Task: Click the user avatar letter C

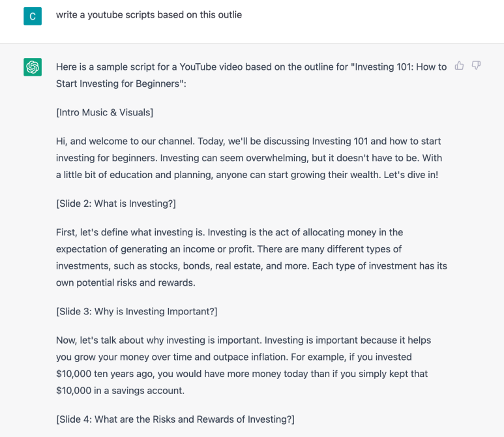Action: [33, 16]
